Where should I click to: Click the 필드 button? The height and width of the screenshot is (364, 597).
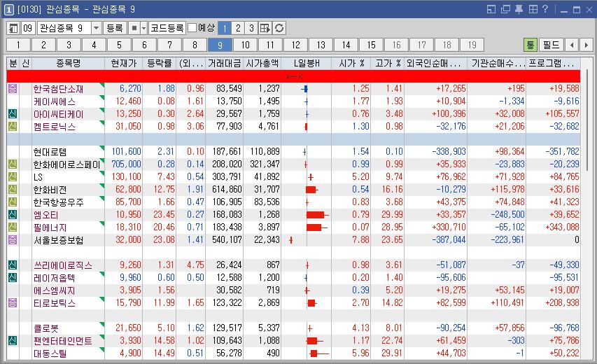pyautogui.click(x=551, y=45)
